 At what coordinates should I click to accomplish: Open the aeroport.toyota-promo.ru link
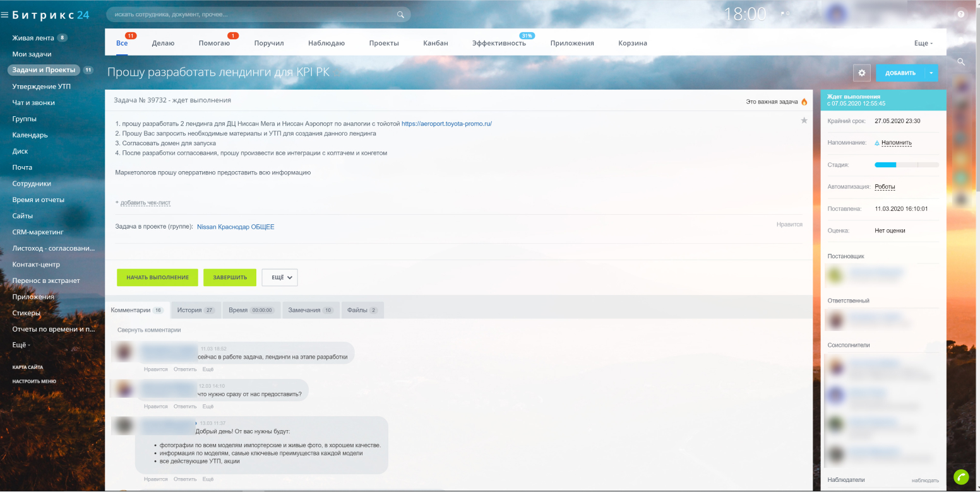[446, 124]
